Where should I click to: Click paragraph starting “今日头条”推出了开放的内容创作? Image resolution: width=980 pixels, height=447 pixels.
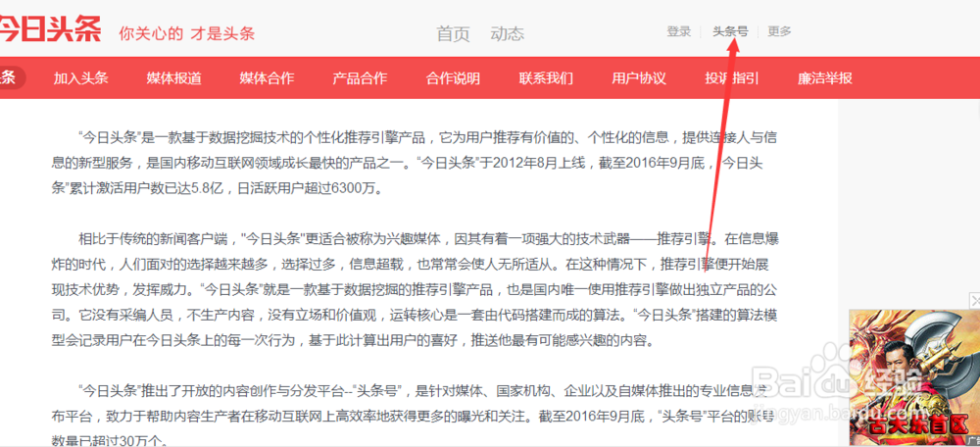tap(415, 417)
